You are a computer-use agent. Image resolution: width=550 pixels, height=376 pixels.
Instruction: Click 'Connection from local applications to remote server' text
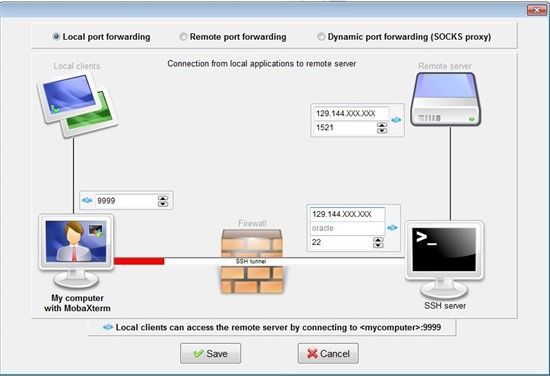(x=262, y=63)
